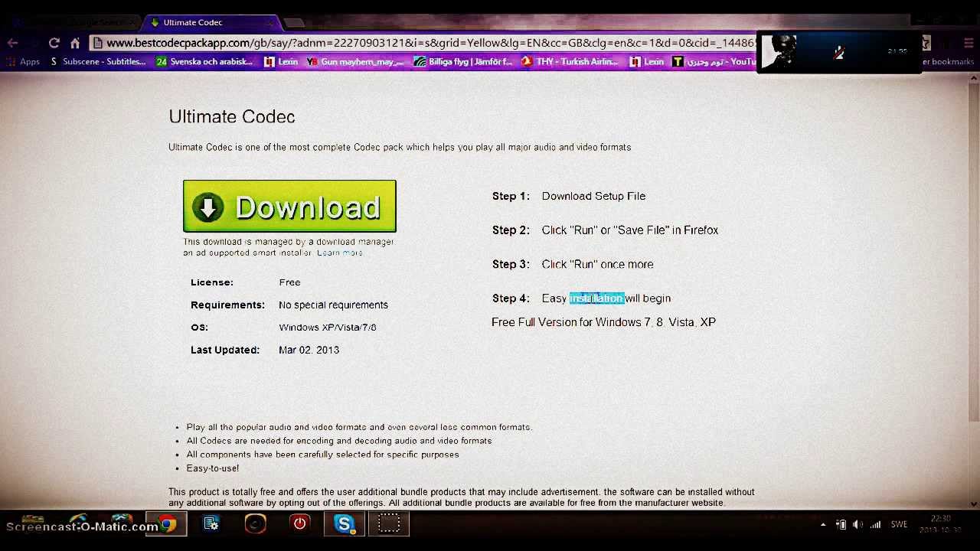
Task: Show hidden system tray icons
Action: (823, 525)
